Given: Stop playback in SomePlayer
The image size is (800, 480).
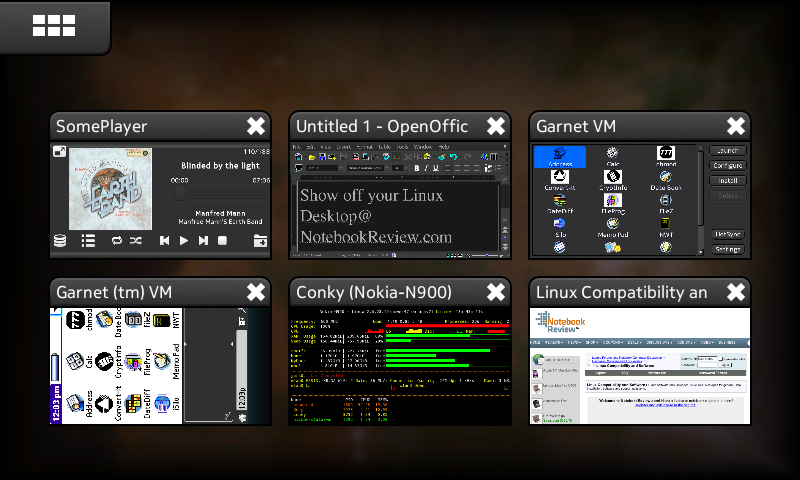Looking at the screenshot, I should coord(222,240).
